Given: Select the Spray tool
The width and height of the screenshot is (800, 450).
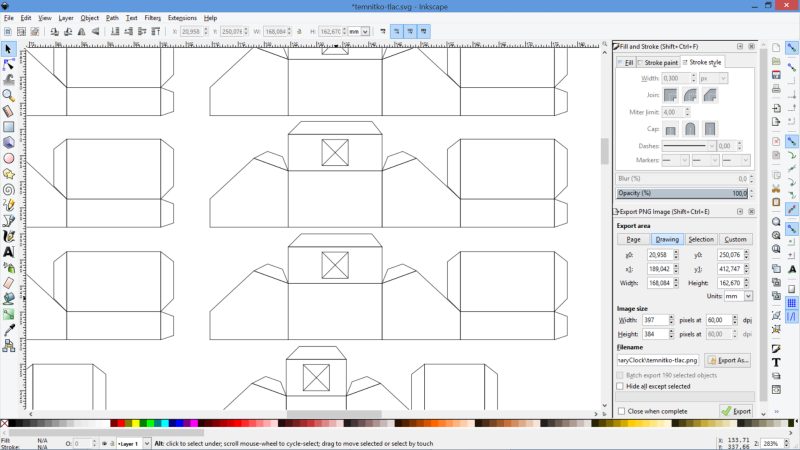Looking at the screenshot, I should coord(8,267).
